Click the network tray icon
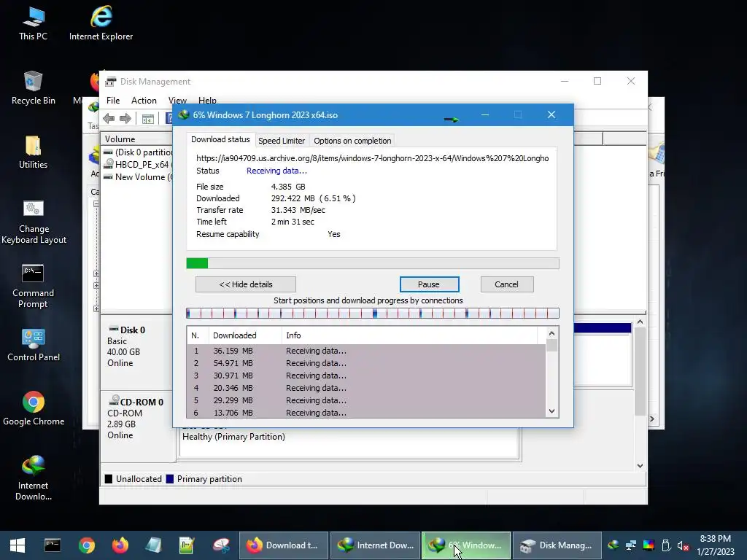747x560 pixels. pyautogui.click(x=631, y=545)
